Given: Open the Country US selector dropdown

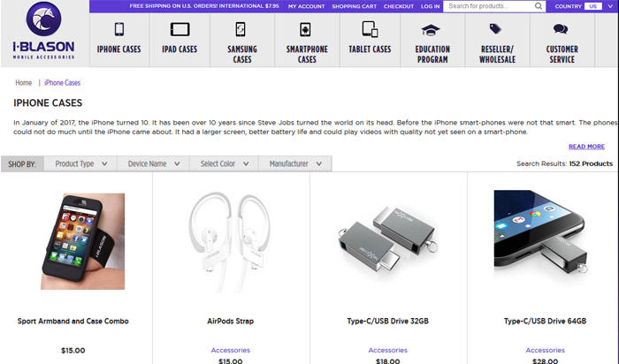Looking at the screenshot, I should [x=584, y=6].
